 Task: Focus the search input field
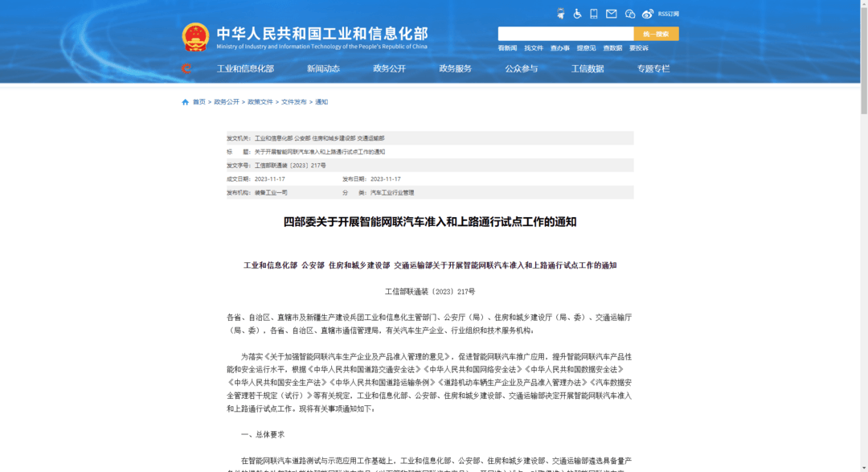[x=566, y=34]
